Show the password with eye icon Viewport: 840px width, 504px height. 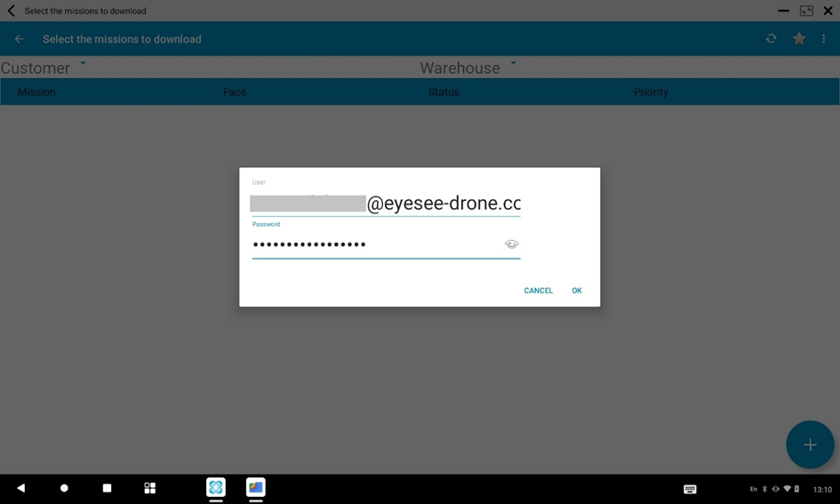(511, 244)
